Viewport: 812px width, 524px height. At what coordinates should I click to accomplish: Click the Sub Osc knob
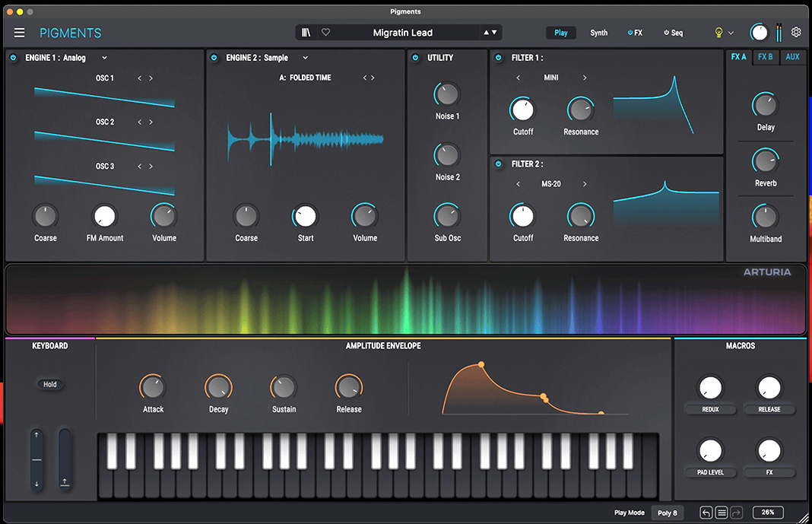click(x=447, y=217)
